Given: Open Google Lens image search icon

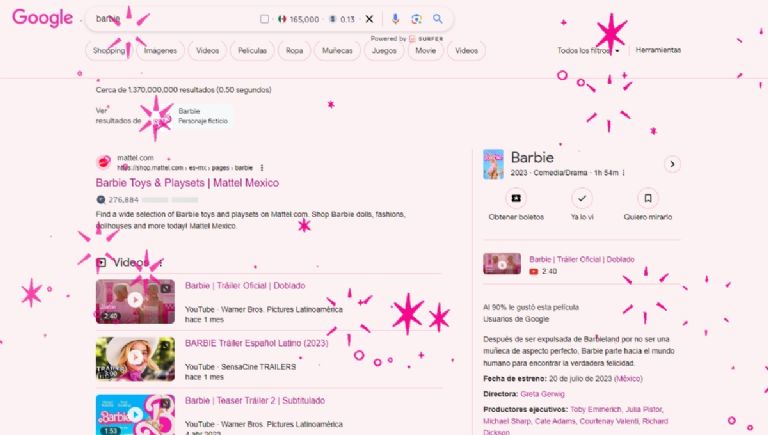Looking at the screenshot, I should point(416,19).
